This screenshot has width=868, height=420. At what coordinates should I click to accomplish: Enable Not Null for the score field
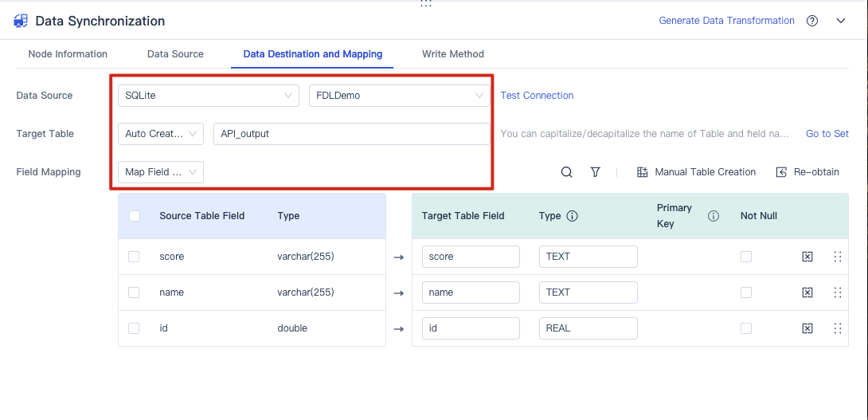click(746, 257)
